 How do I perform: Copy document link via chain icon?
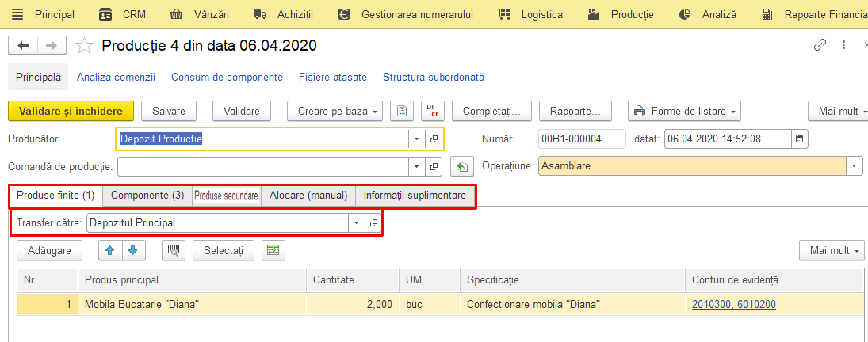coord(820,45)
